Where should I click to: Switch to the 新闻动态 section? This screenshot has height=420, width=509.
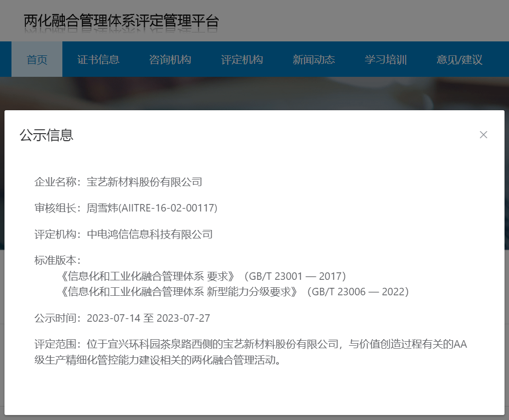314,60
